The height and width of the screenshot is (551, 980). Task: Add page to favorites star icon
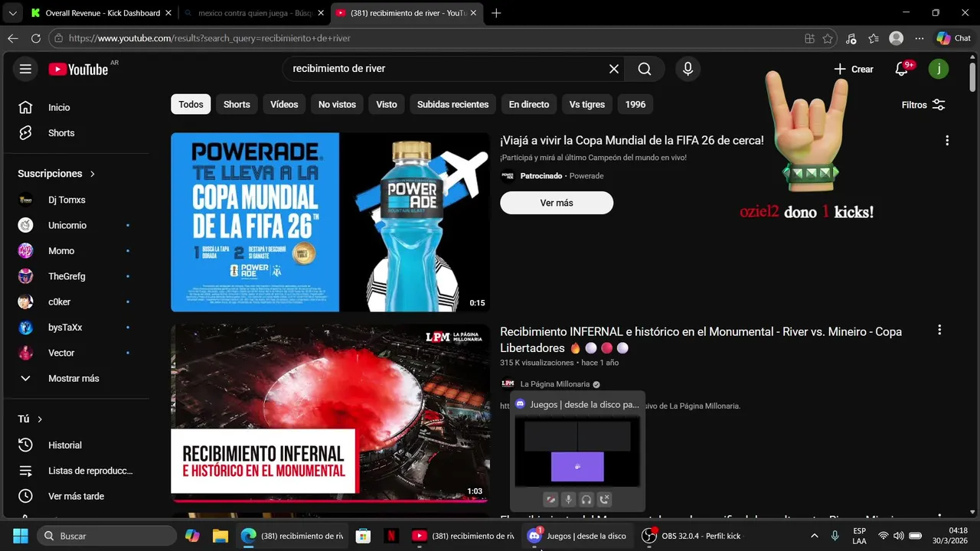coord(828,38)
